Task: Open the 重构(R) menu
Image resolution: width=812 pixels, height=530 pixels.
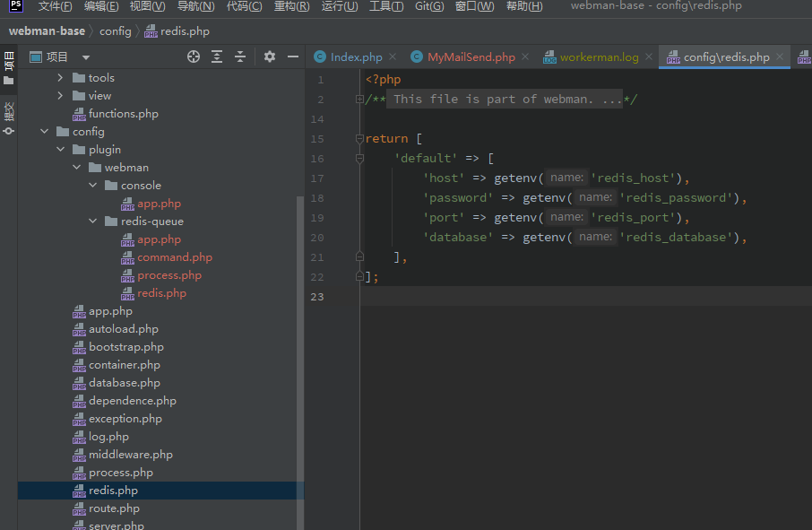Action: tap(291, 6)
